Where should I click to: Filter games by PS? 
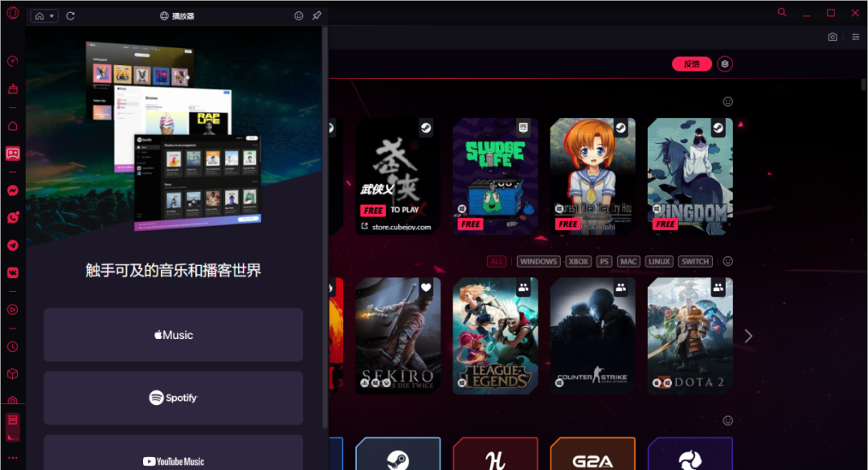[604, 261]
